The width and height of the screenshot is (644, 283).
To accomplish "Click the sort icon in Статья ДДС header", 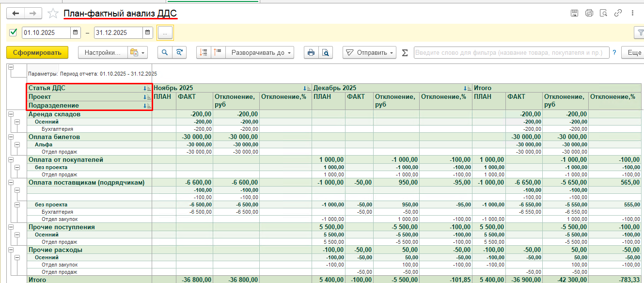I will [147, 88].
